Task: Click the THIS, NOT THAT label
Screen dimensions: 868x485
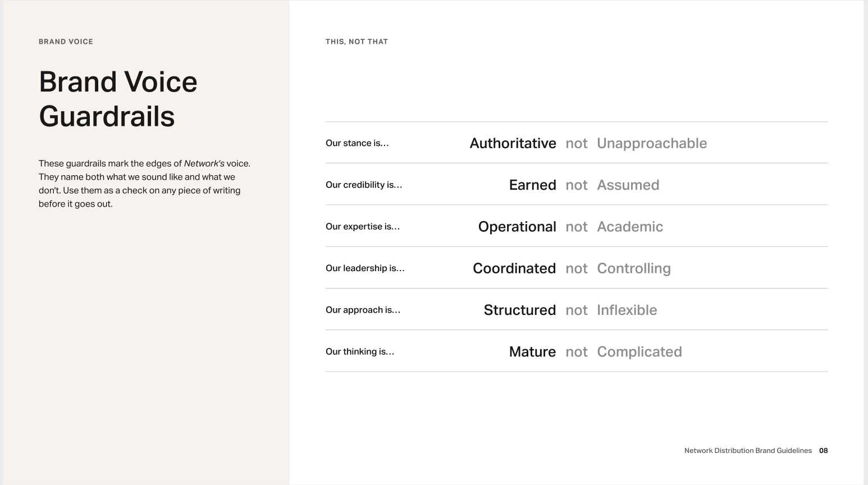Action: [357, 42]
